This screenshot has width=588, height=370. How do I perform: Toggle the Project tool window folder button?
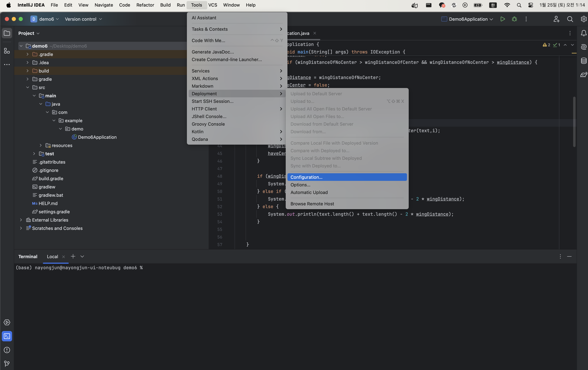click(x=7, y=33)
